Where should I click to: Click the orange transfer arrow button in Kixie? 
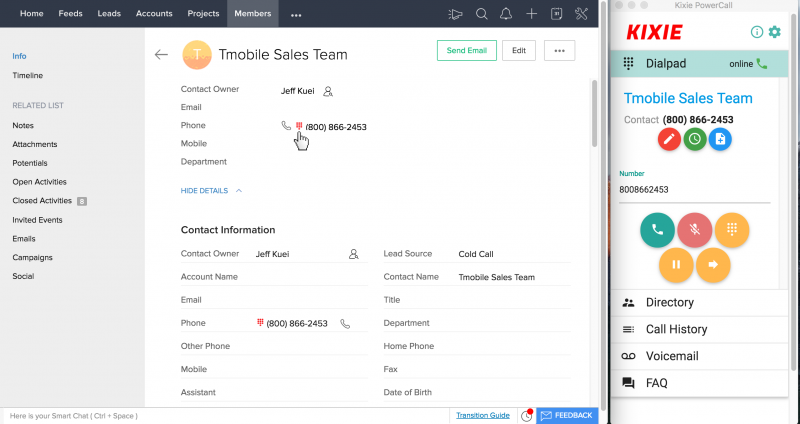[713, 265]
